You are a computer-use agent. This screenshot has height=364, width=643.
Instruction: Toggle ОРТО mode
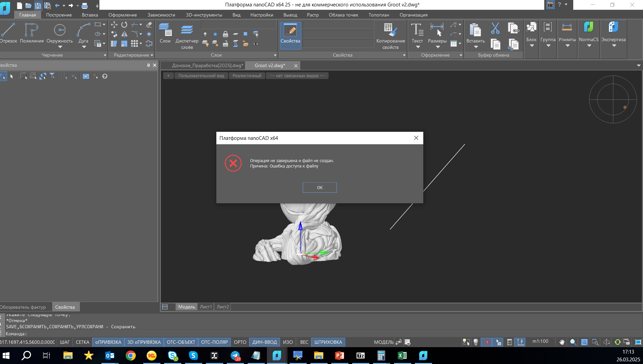[240, 342]
